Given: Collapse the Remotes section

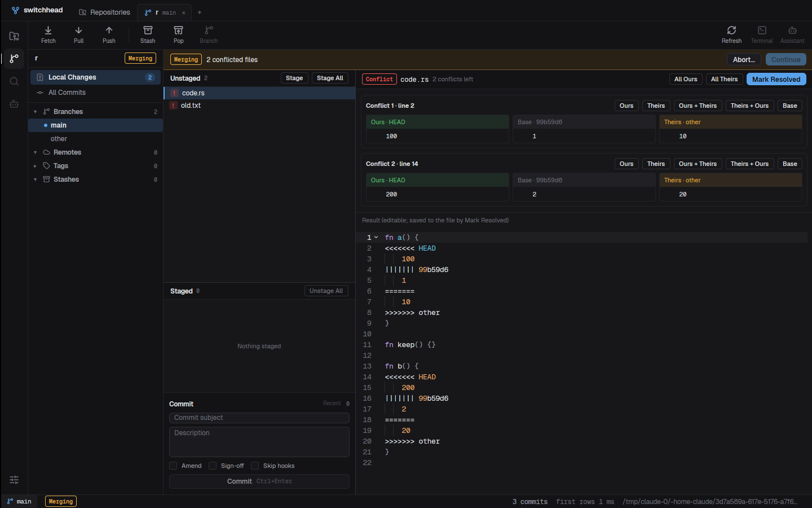Looking at the screenshot, I should click(35, 152).
